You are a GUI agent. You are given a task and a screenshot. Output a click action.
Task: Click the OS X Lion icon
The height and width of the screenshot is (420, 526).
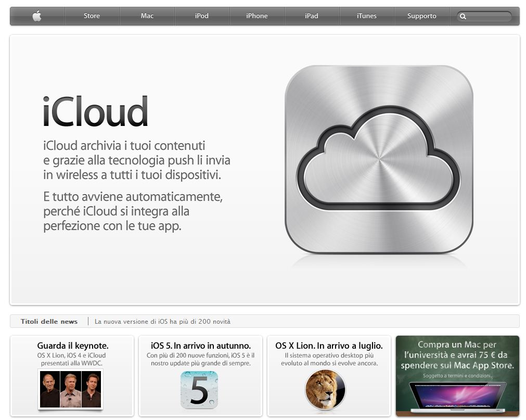(325, 390)
